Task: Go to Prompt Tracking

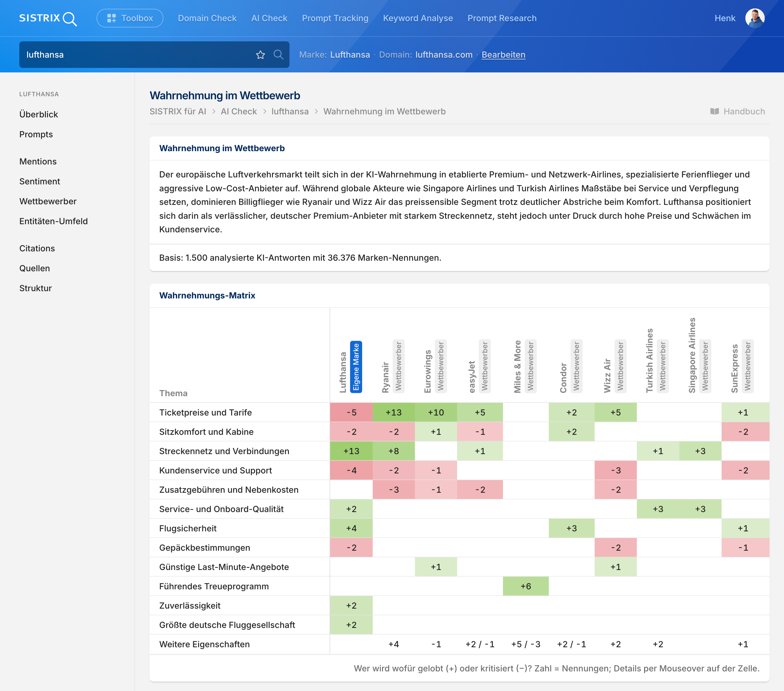Action: 335,18
